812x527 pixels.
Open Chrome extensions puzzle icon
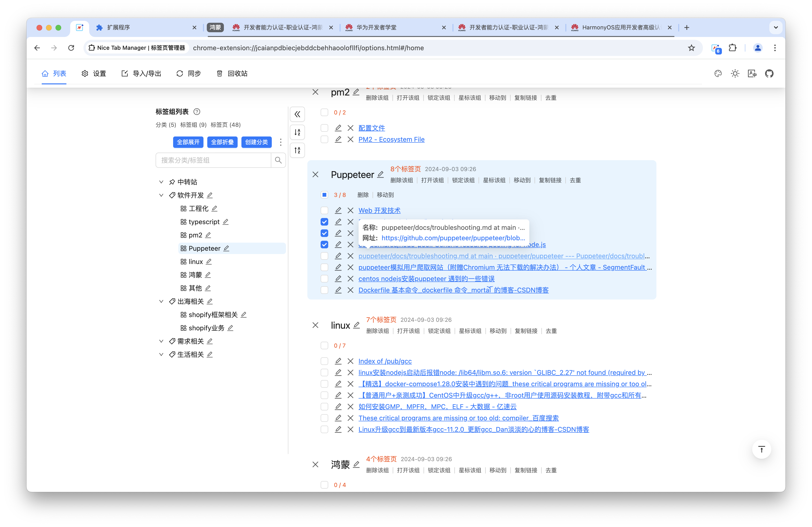coord(733,48)
